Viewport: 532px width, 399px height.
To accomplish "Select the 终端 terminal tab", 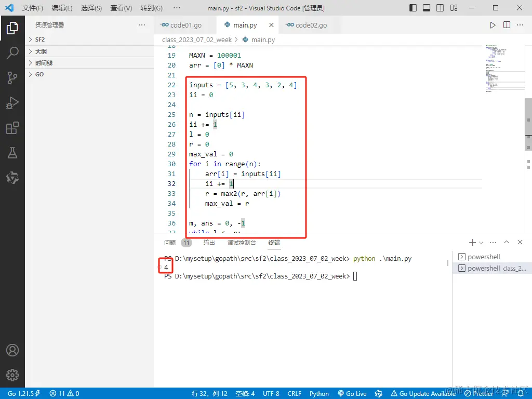I will 274,243.
